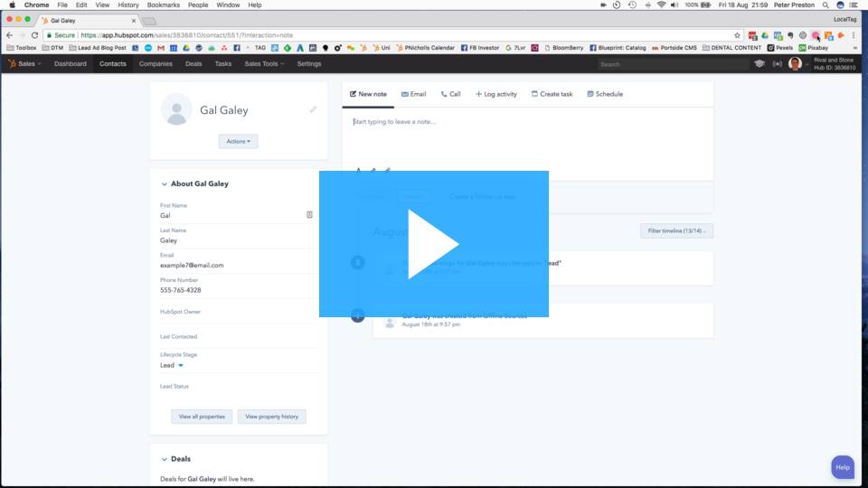
Task: Click the notifications broadcast icon
Action: point(778,63)
